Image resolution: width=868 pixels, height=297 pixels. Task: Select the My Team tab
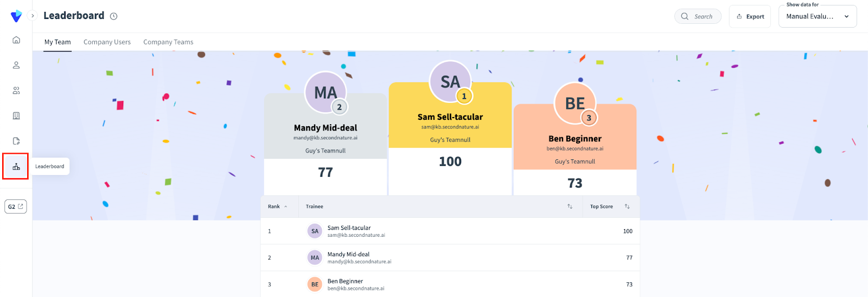pos(58,42)
